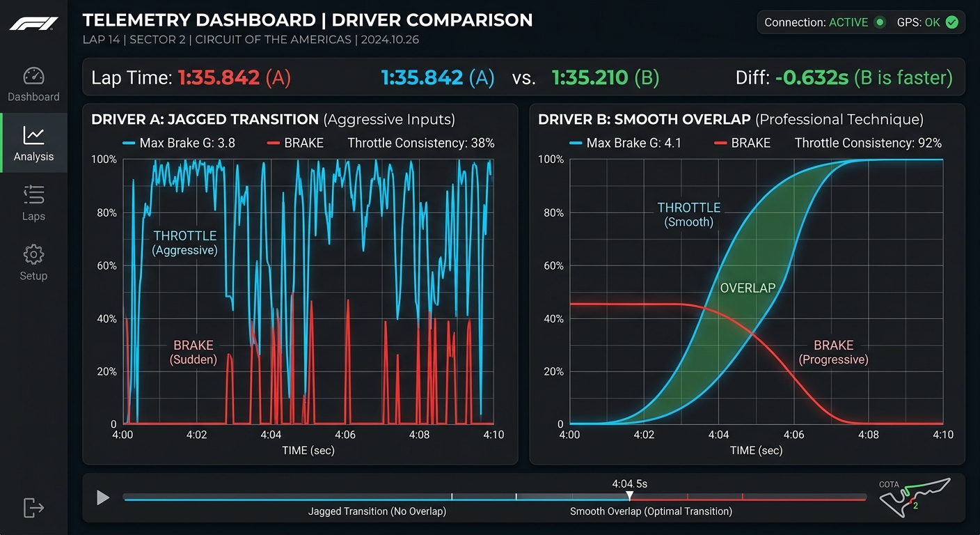
Task: Click the green Connection ACTIVE indicator dot
Action: click(x=880, y=22)
